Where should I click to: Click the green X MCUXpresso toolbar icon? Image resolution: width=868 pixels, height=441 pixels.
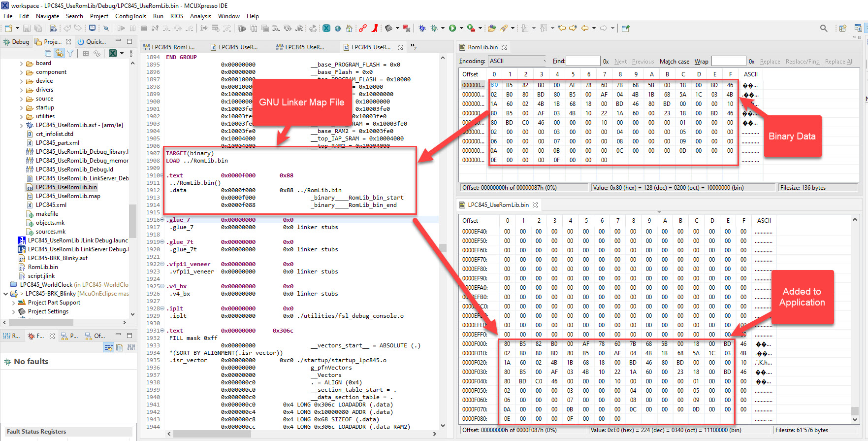point(326,29)
